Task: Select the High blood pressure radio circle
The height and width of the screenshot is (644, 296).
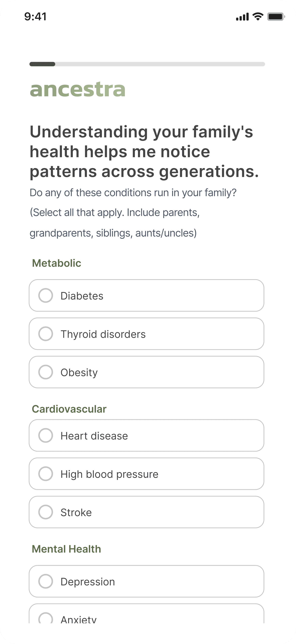Action: 46,474
